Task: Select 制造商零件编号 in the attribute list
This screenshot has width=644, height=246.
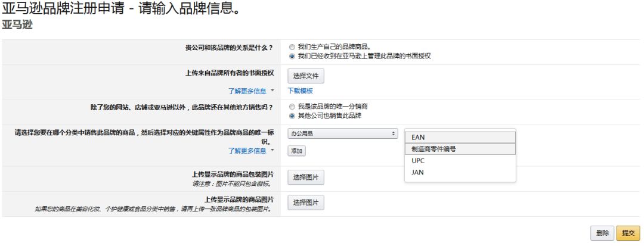Action: 459,149
